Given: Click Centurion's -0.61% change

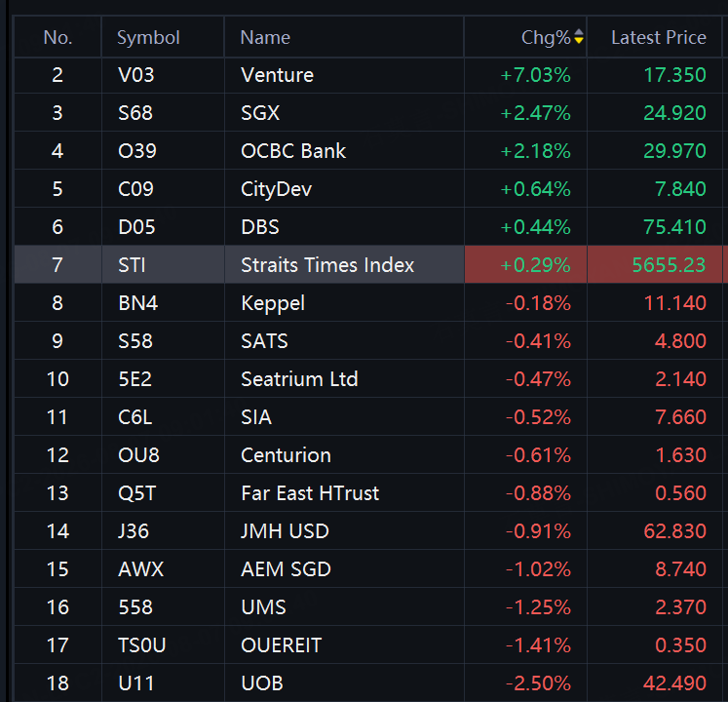Looking at the screenshot, I should pos(538,455).
